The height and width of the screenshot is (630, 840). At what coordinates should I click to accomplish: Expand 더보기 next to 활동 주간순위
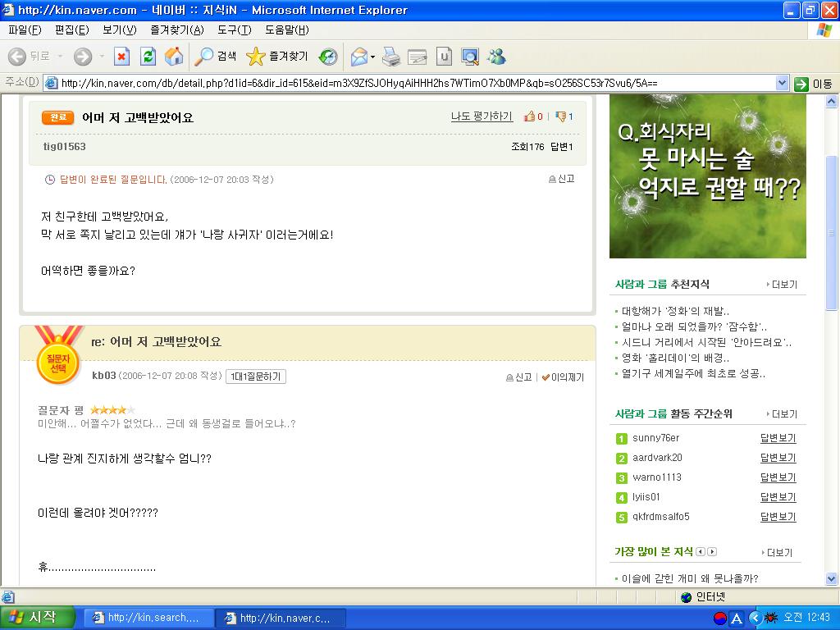pos(782,414)
